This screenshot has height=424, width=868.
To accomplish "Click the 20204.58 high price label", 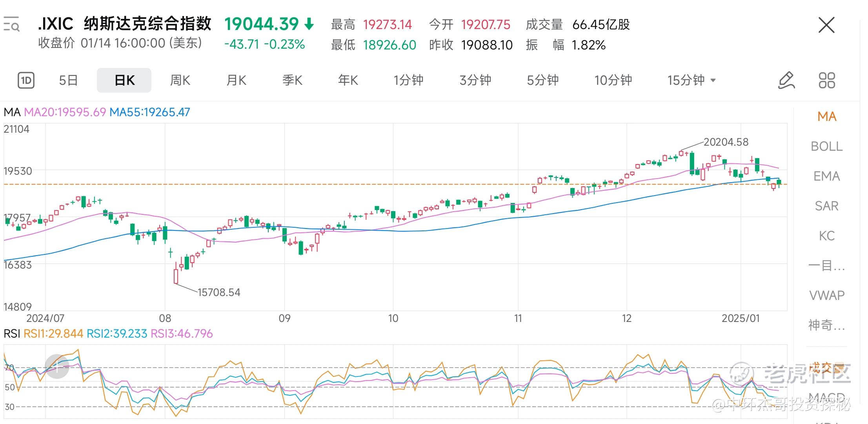I will (726, 142).
